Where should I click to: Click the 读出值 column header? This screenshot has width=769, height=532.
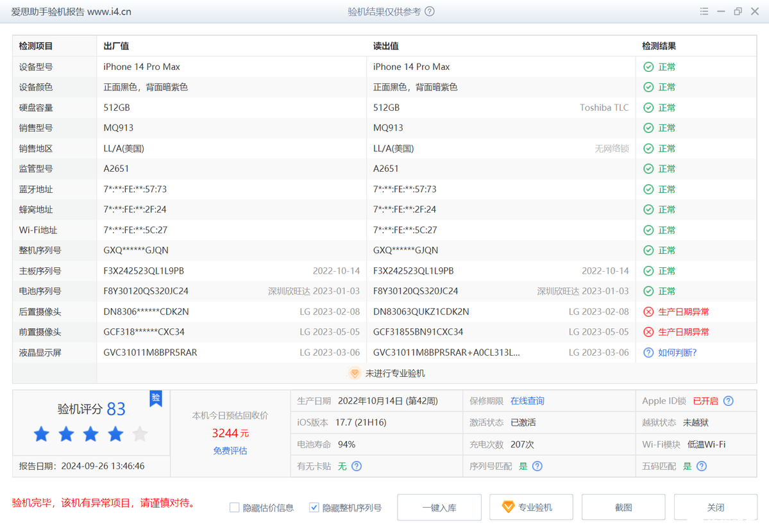coord(386,46)
